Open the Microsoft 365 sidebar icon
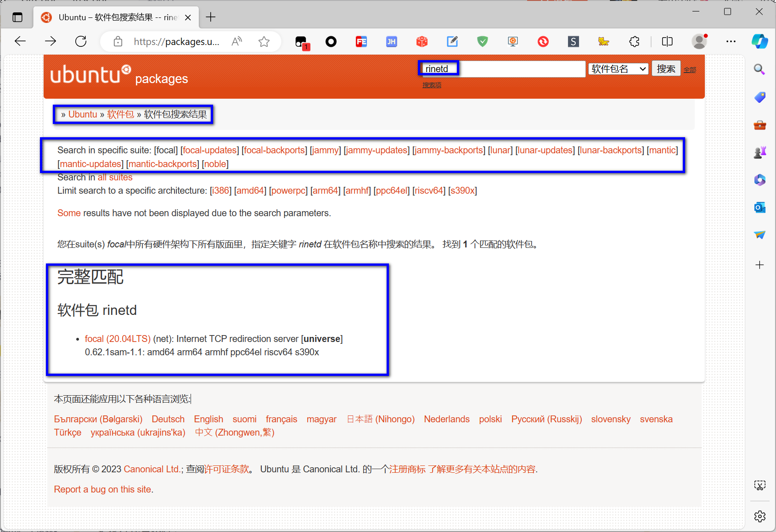The width and height of the screenshot is (776, 532). 759,180
